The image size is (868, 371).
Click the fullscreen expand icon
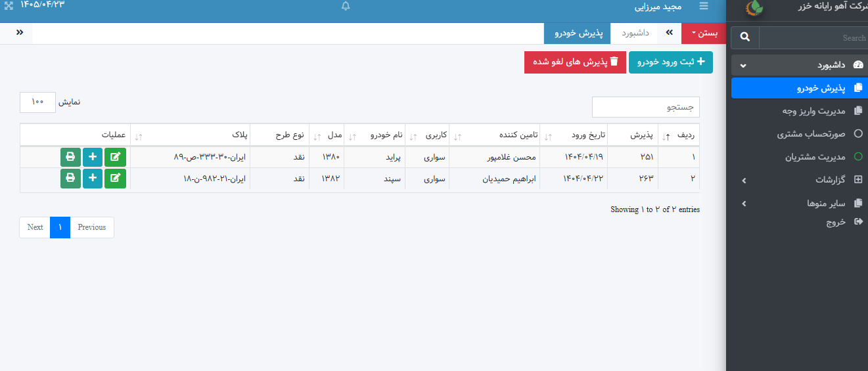coord(9,5)
